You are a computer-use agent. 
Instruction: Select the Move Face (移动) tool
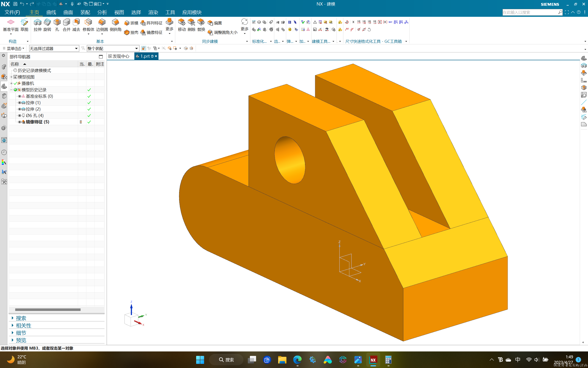click(182, 25)
